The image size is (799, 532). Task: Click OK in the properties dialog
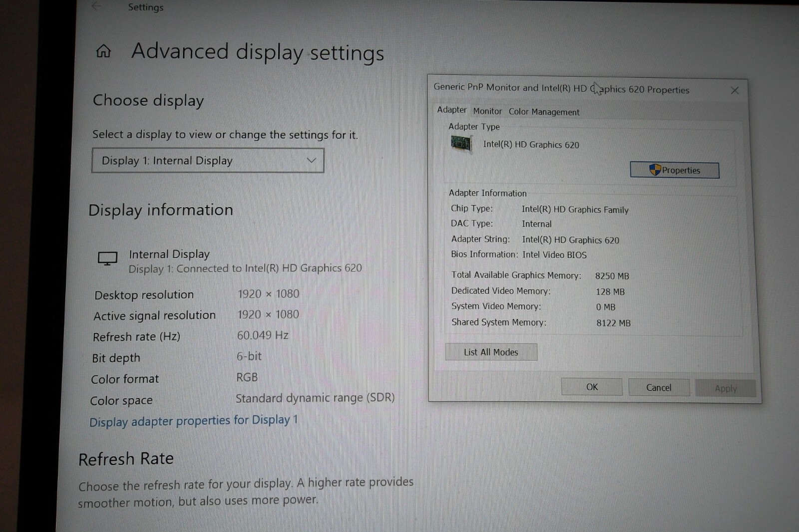click(592, 387)
